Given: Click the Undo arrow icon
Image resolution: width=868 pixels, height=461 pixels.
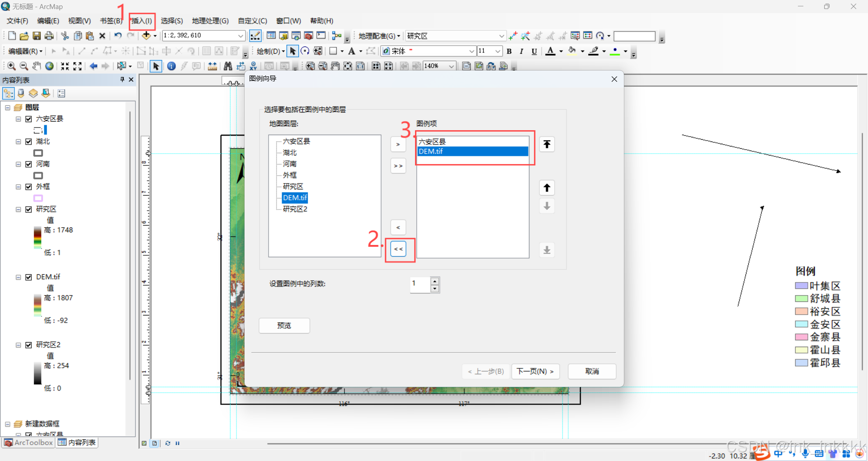Looking at the screenshot, I should click(118, 36).
